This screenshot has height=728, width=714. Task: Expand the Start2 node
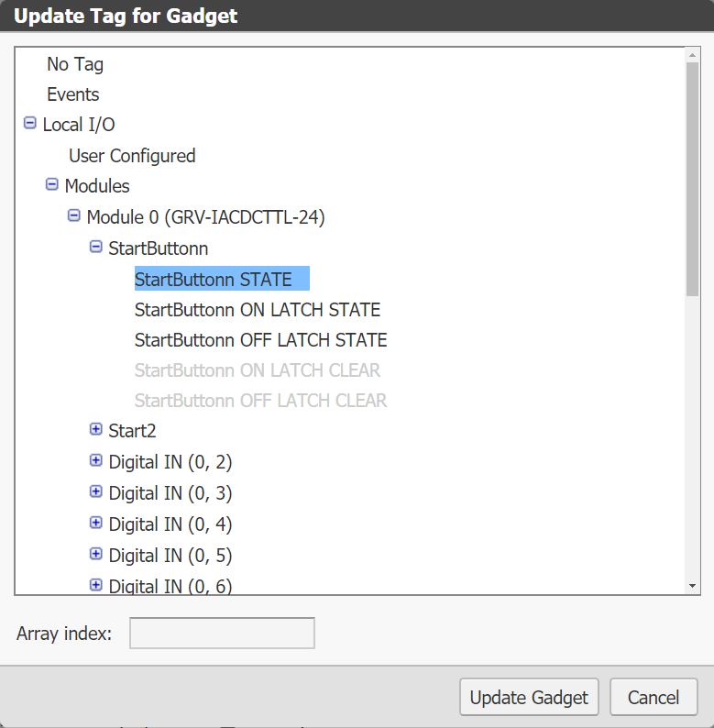coord(96,429)
